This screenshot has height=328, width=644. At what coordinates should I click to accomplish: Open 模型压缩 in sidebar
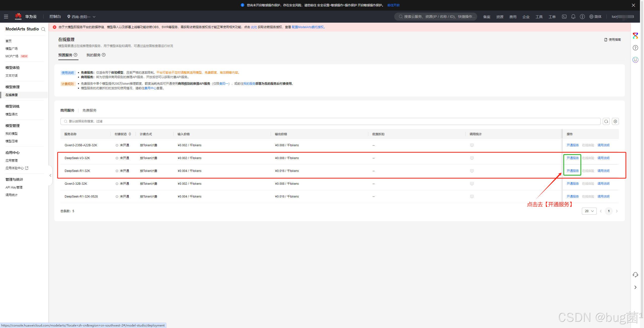(x=12, y=141)
